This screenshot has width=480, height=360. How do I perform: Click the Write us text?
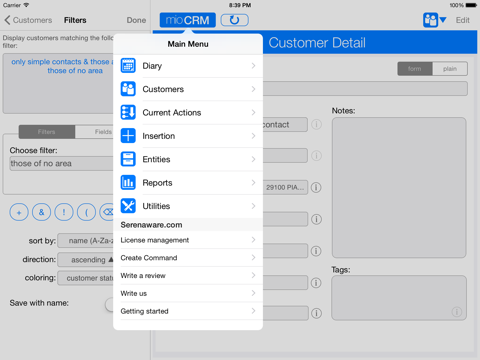(x=134, y=293)
